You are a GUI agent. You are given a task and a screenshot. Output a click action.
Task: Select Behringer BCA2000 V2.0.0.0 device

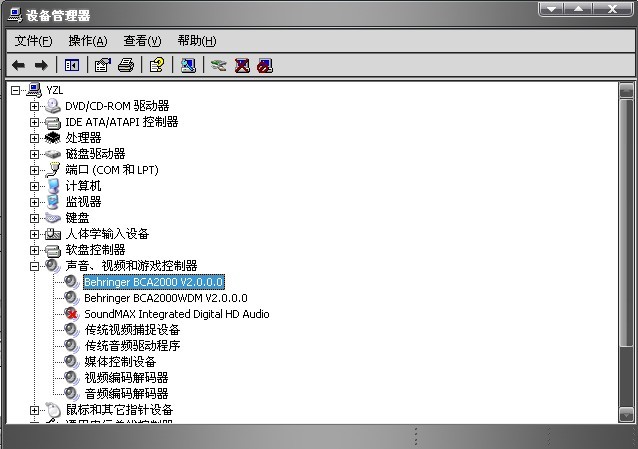(x=153, y=282)
